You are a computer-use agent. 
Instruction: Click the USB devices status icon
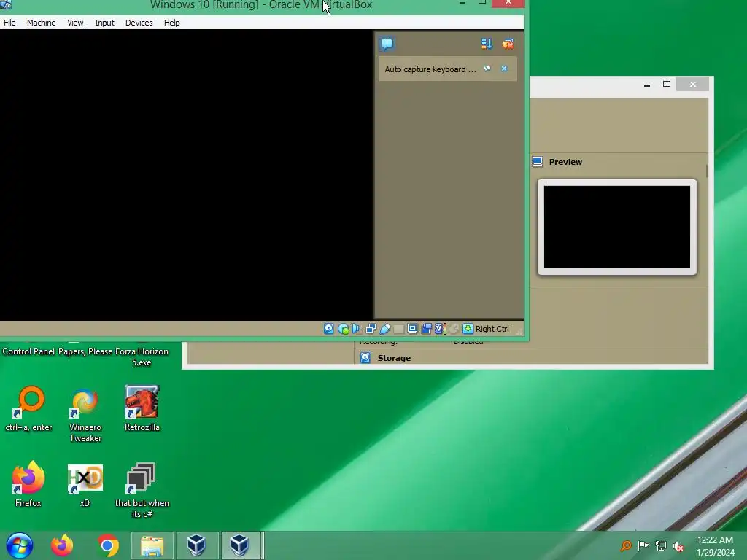(x=385, y=329)
